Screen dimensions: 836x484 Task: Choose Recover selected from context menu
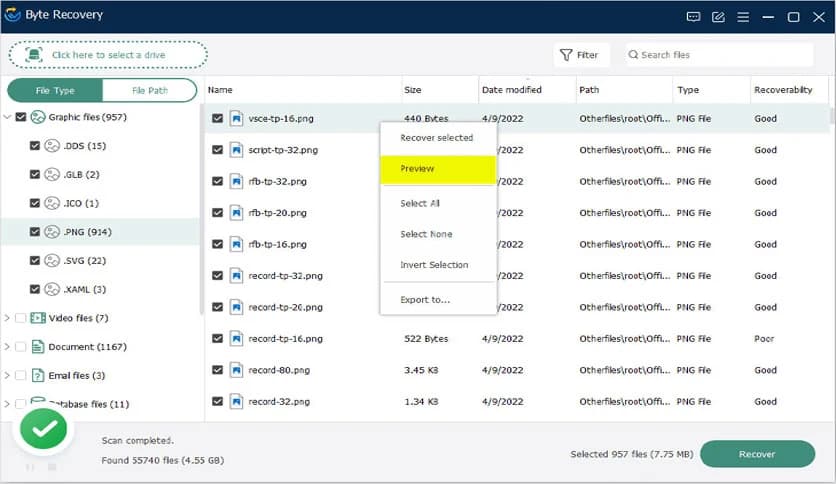[438, 138]
